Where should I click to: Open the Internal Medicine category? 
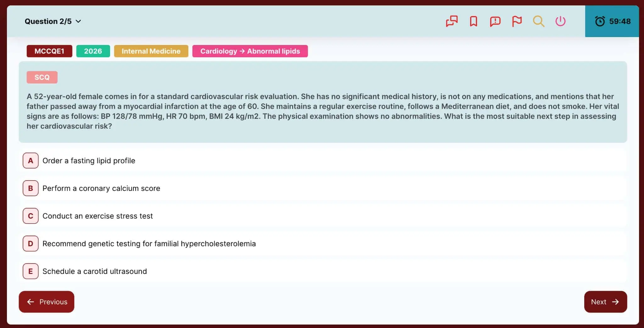(151, 51)
